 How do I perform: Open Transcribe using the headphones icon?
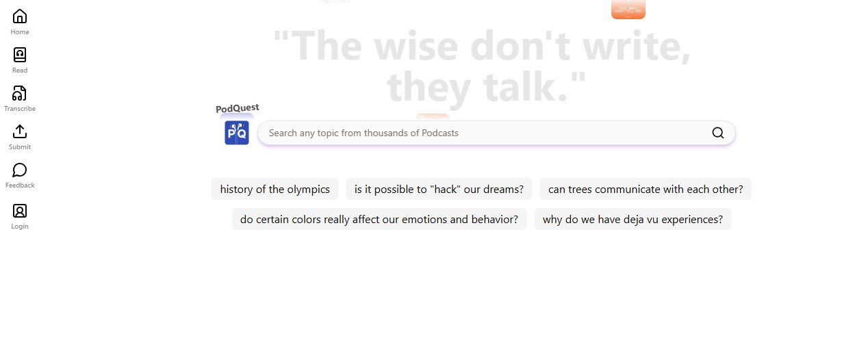coord(20,93)
